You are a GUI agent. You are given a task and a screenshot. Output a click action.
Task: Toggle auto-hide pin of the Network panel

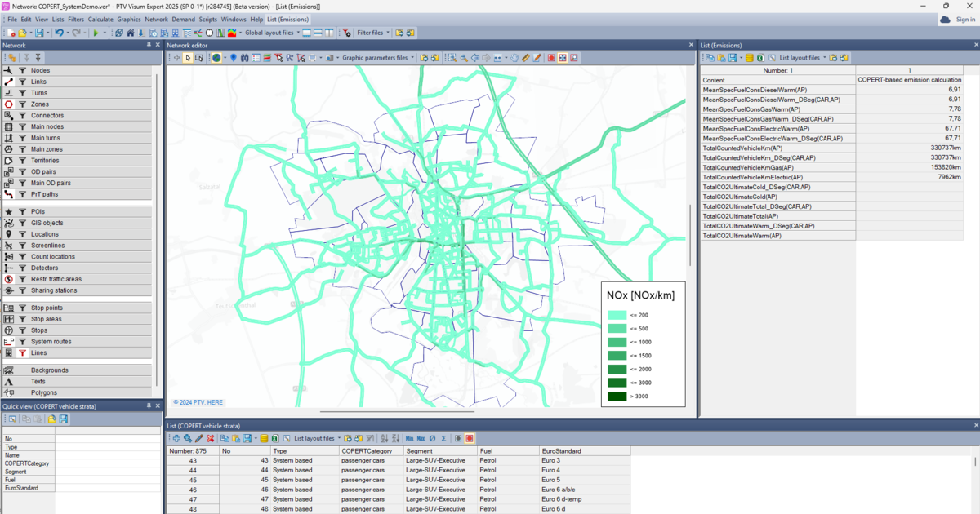[x=149, y=45]
